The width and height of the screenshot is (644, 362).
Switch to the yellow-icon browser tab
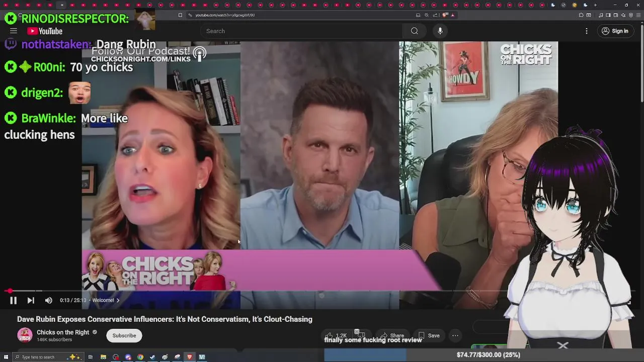575,5
